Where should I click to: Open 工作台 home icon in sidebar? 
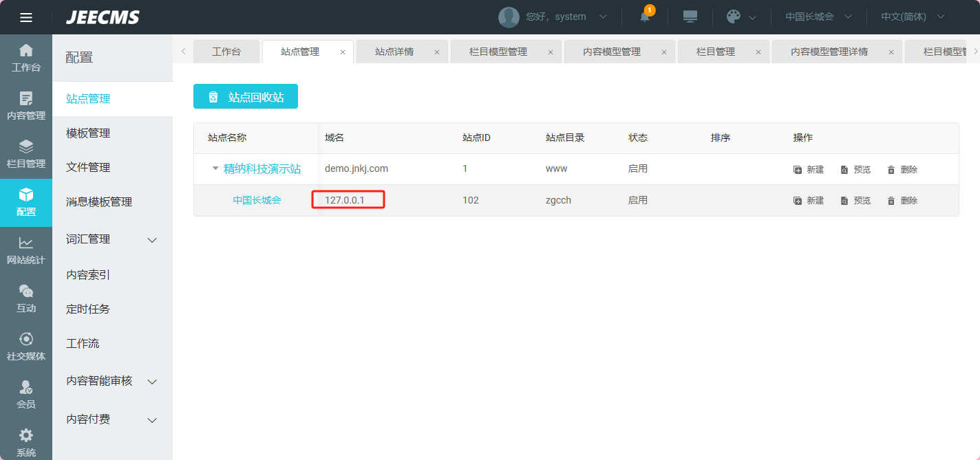26,58
